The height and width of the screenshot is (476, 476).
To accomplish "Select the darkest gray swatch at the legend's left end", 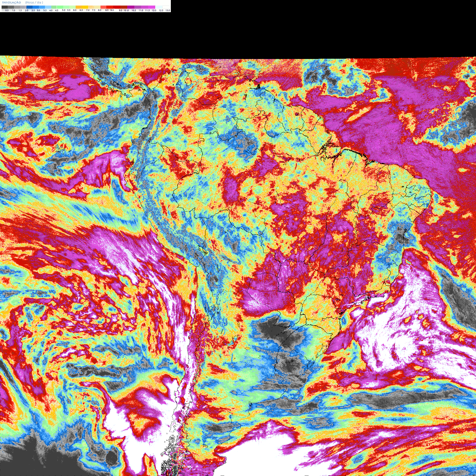I will click(x=4, y=7).
